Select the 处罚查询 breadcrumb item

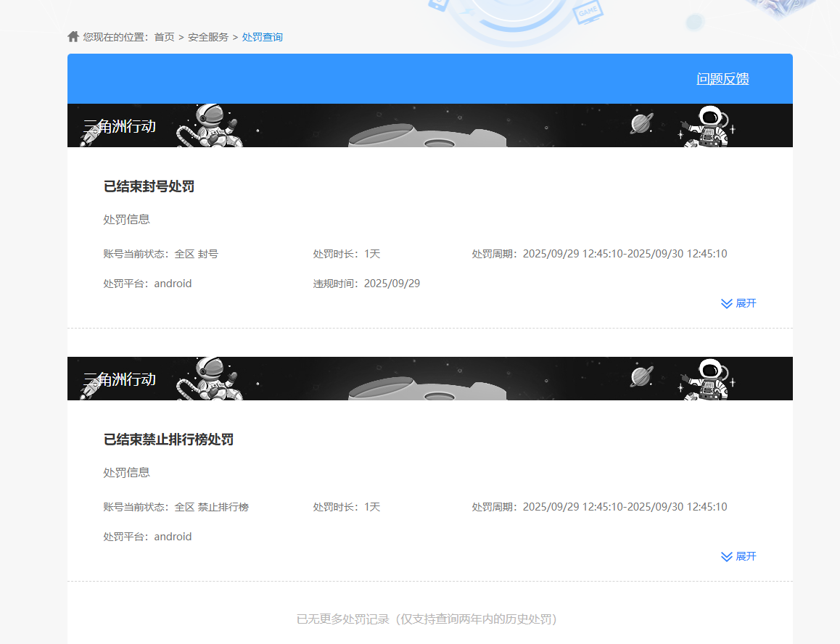click(x=262, y=36)
